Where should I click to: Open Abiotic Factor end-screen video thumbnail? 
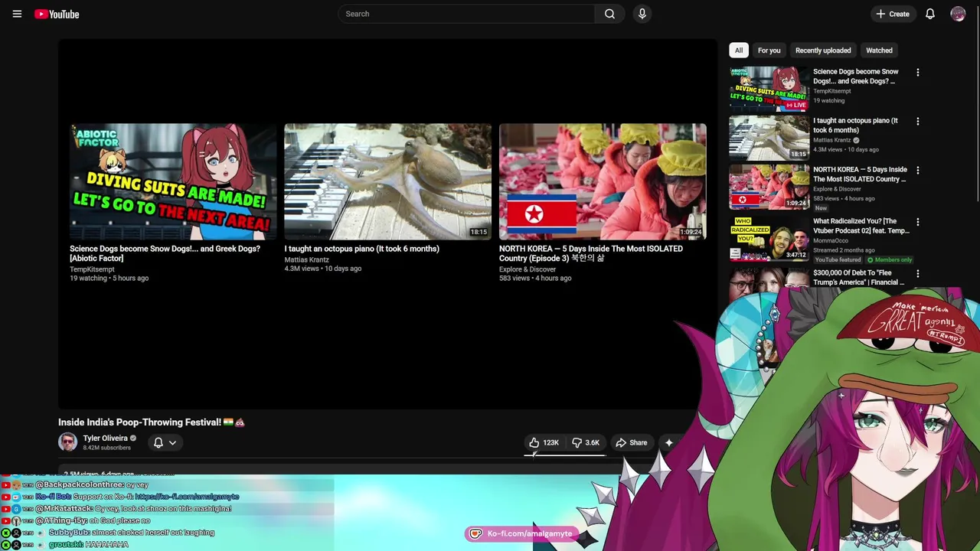click(x=174, y=181)
